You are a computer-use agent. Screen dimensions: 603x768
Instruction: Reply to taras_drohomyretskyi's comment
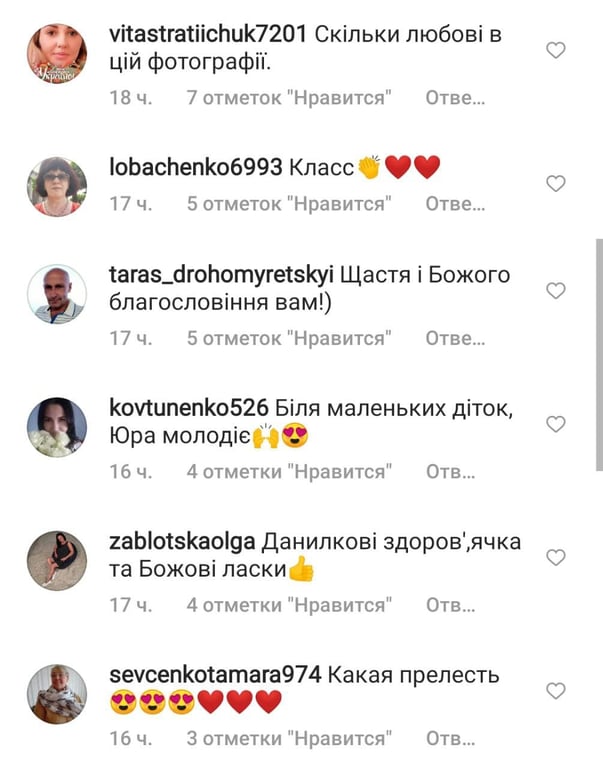[455, 338]
